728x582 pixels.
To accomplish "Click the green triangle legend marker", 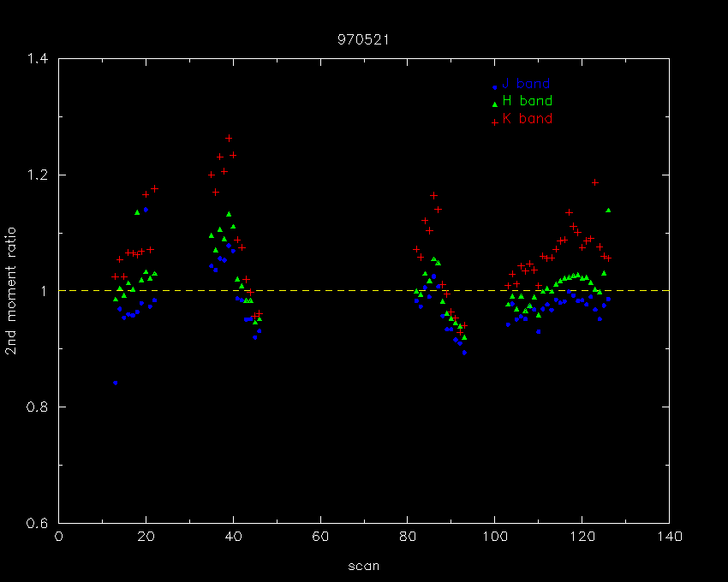I will 494,104.
